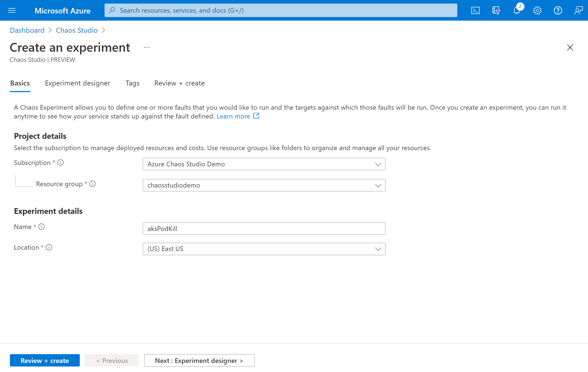Click the close X button
Screen dimensions: 588x372
(x=570, y=48)
